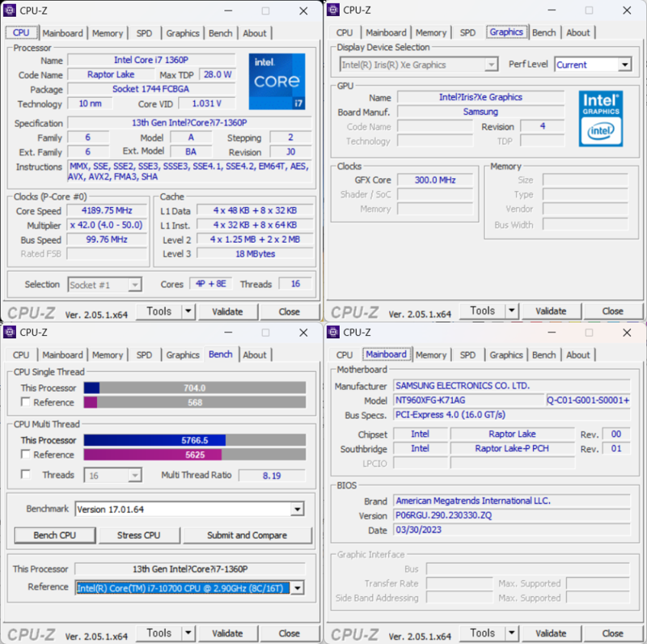
Task: Click the Max TDP value 28.0 W
Action: tap(218, 74)
